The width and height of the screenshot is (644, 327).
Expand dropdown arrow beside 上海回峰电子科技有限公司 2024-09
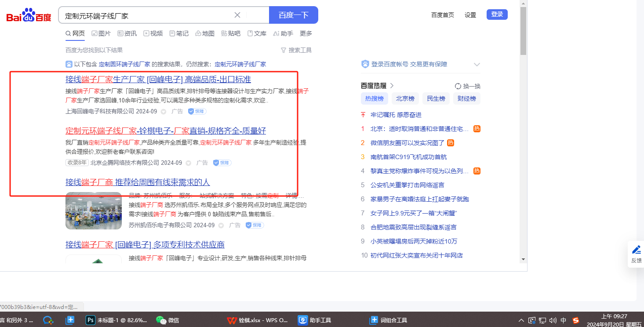pos(164,112)
